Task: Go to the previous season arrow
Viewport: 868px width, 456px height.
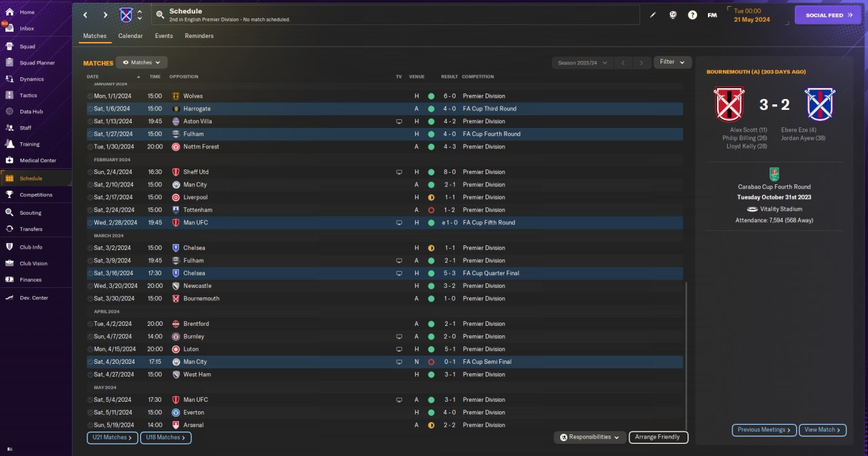Action: click(623, 62)
